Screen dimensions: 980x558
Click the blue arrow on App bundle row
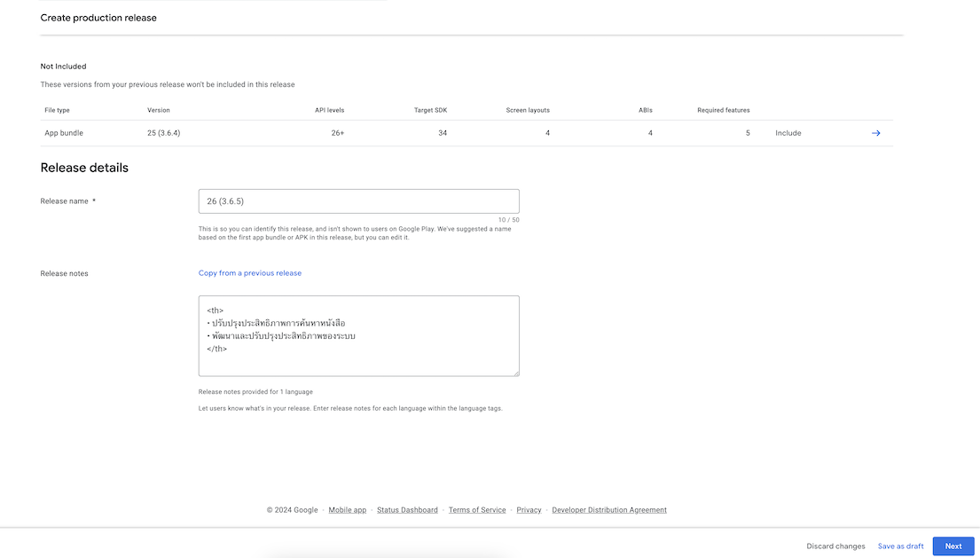(875, 133)
